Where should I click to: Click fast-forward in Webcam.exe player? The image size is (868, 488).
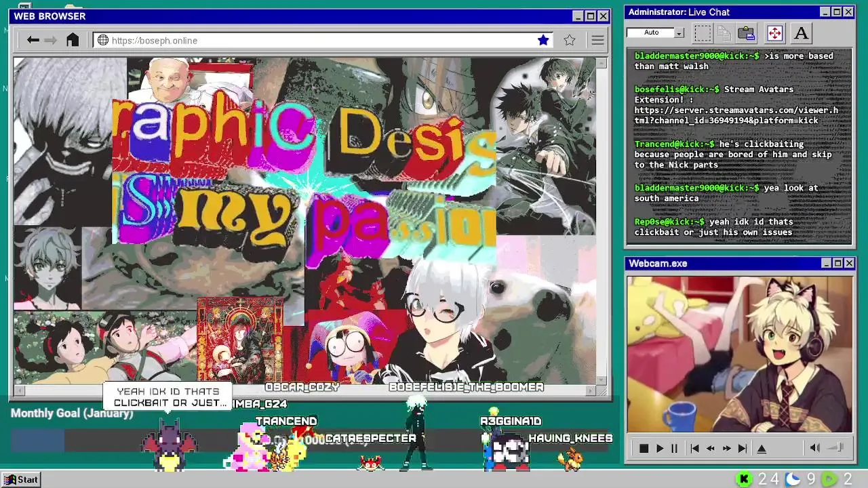[x=726, y=448]
